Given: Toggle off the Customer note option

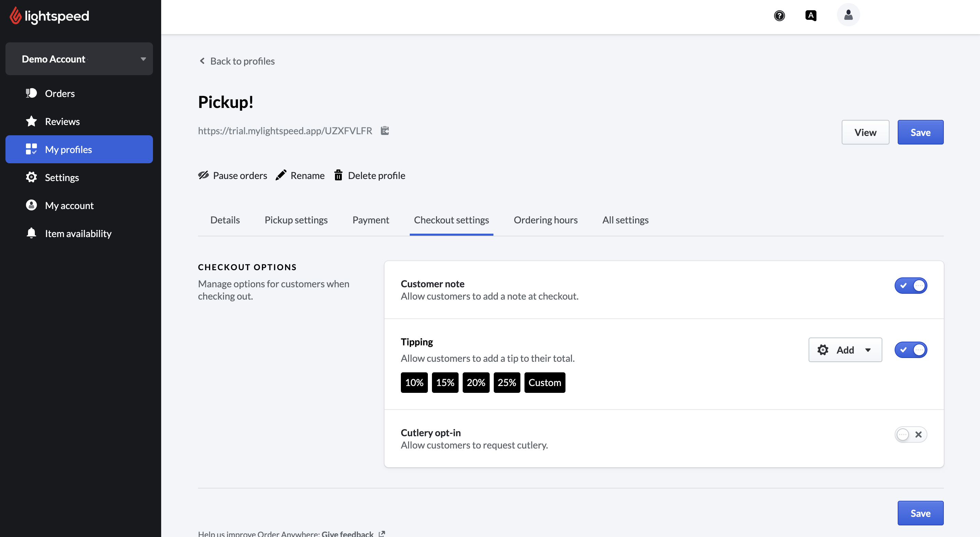Looking at the screenshot, I should click(911, 286).
